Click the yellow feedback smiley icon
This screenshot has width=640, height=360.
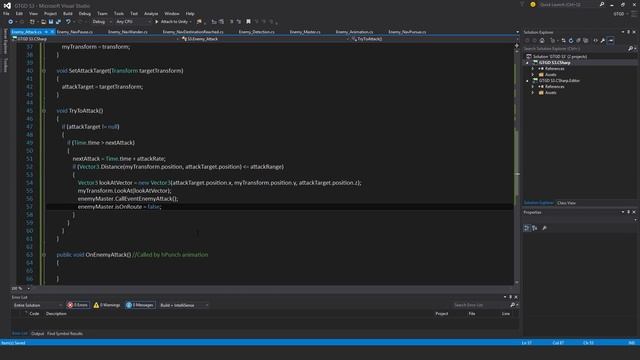pyautogui.click(x=533, y=4)
